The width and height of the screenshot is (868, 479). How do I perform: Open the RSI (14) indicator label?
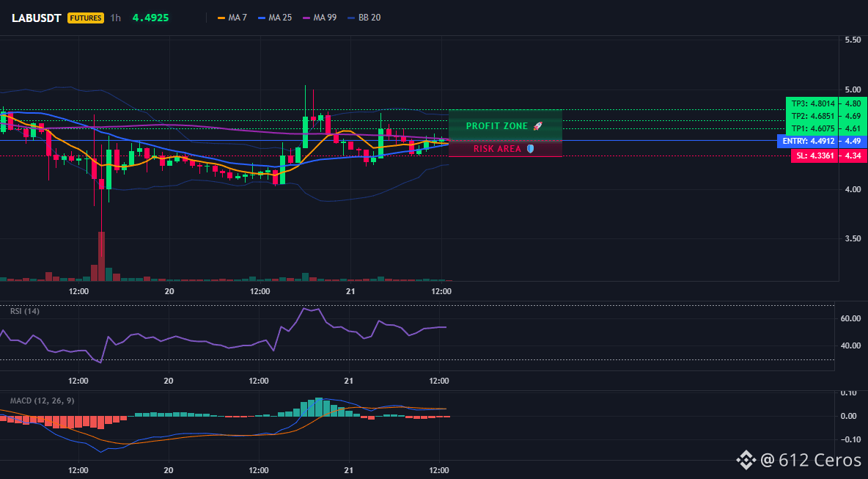click(25, 311)
